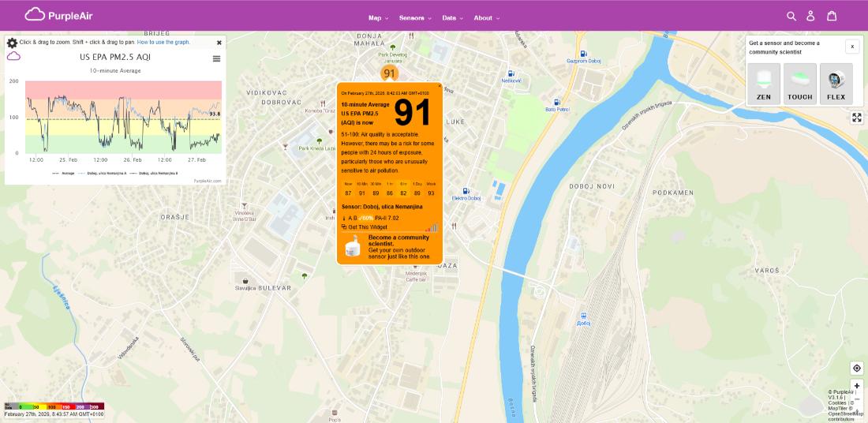The height and width of the screenshot is (423, 868).
Task: Dismiss the community scientist panel
Action: [x=852, y=47]
